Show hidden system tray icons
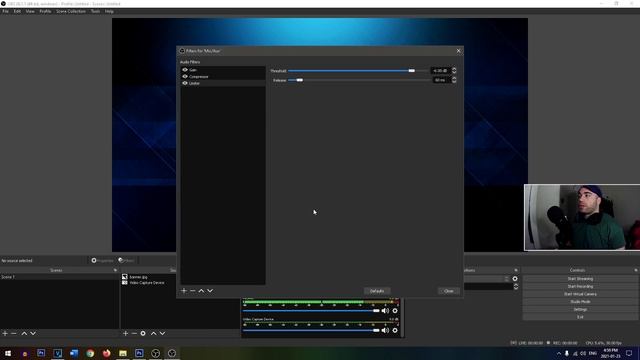 pos(559,353)
